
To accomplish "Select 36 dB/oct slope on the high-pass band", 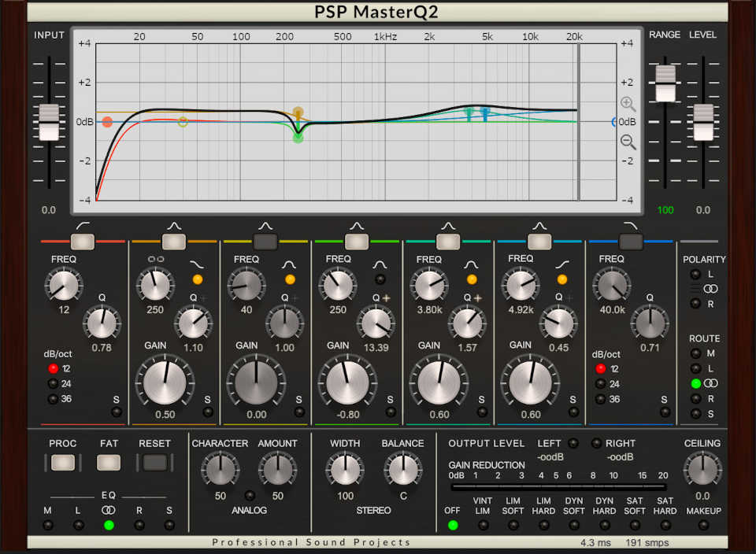I will click(54, 399).
